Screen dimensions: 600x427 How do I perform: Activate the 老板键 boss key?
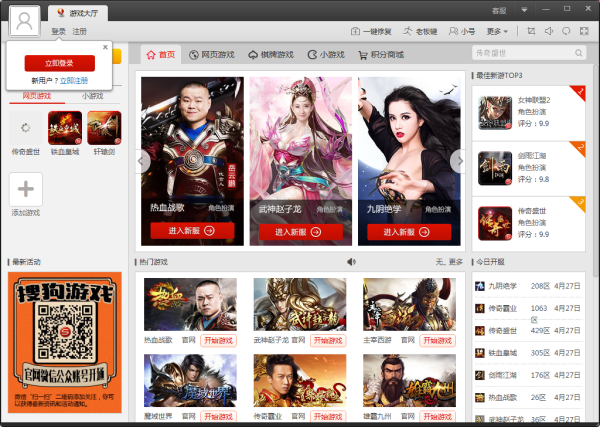[x=420, y=31]
